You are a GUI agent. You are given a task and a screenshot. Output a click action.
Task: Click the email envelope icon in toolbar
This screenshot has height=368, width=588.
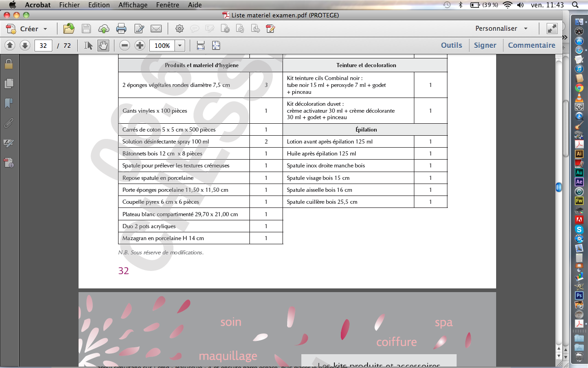click(156, 29)
